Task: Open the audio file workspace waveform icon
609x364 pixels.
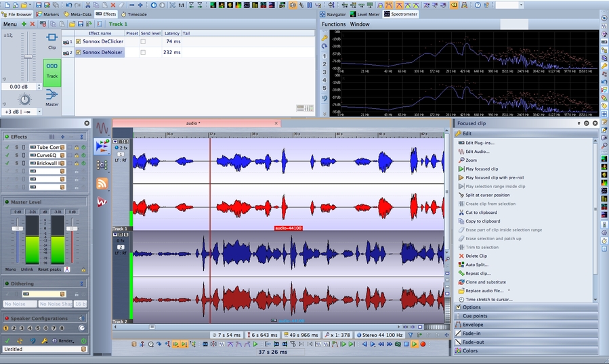Action: point(102,128)
